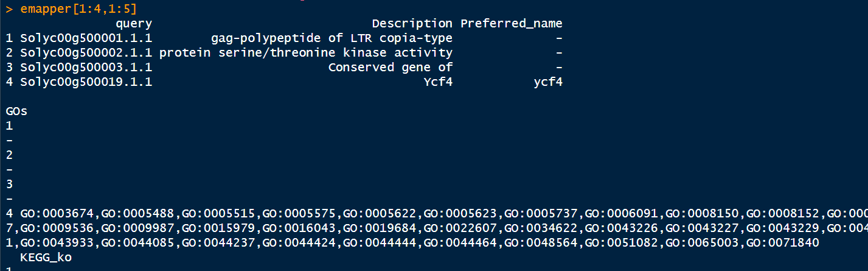Click the Solyc00g500001.1.1 query ID
The image size is (868, 271).
[x=86, y=38]
